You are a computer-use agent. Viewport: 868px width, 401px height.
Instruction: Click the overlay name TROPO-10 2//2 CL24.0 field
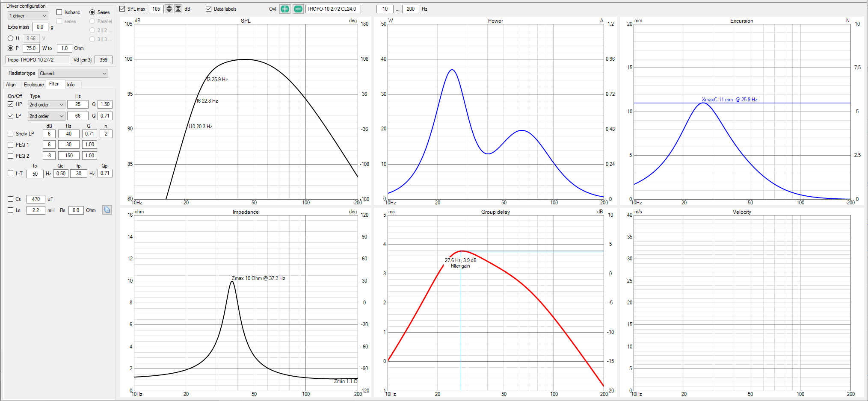coord(333,9)
